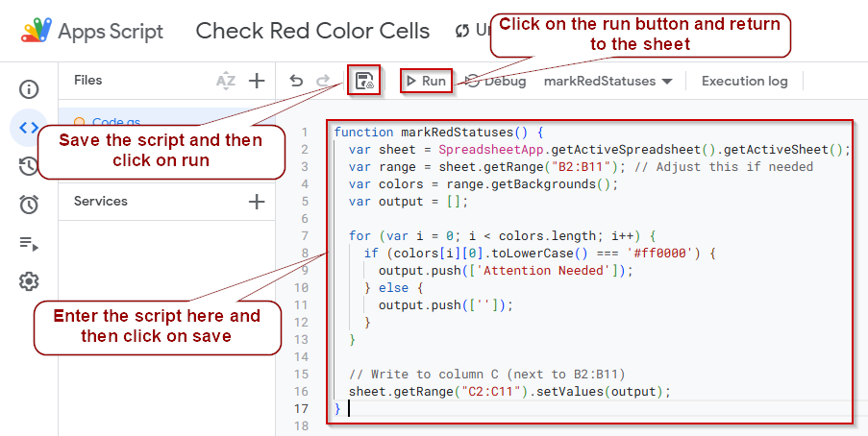Screen dimensions: 868x436
Task: Run the selected function
Action: point(426,81)
